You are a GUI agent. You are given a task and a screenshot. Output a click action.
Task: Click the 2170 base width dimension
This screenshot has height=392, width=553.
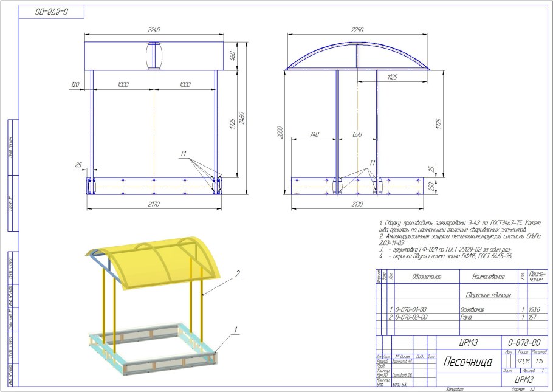153,204
